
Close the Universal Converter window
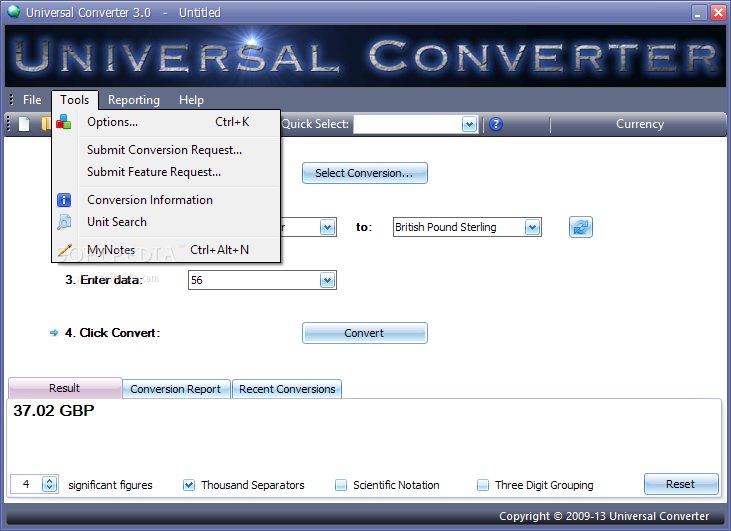(718, 12)
